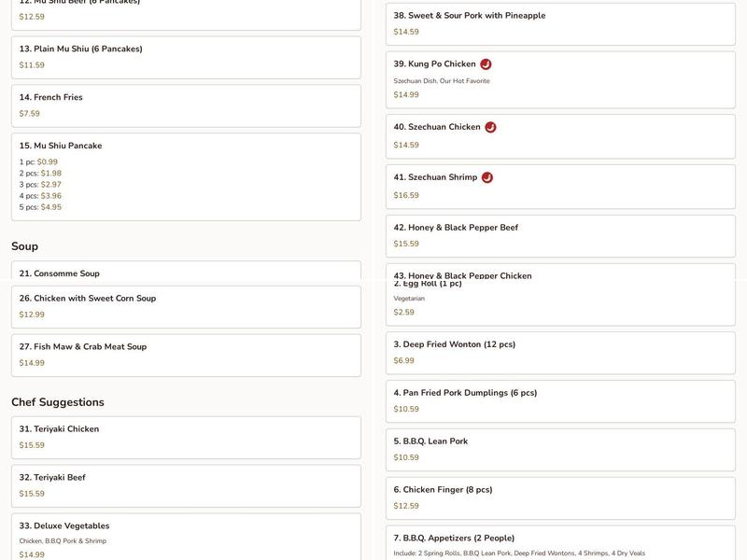Click the hot pepper icon beside Szechuan Shrimp
This screenshot has height=560, width=747.
(x=486, y=177)
